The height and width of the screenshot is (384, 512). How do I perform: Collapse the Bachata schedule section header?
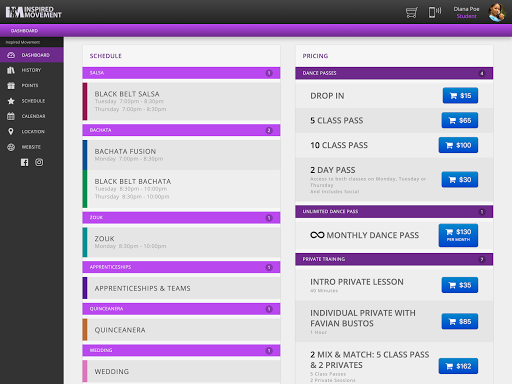tap(181, 130)
